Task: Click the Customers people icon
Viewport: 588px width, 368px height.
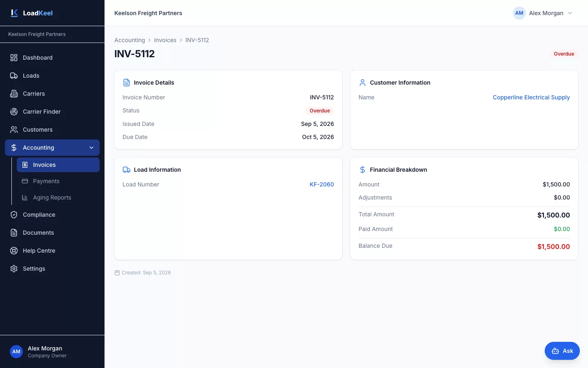Action: (x=14, y=130)
